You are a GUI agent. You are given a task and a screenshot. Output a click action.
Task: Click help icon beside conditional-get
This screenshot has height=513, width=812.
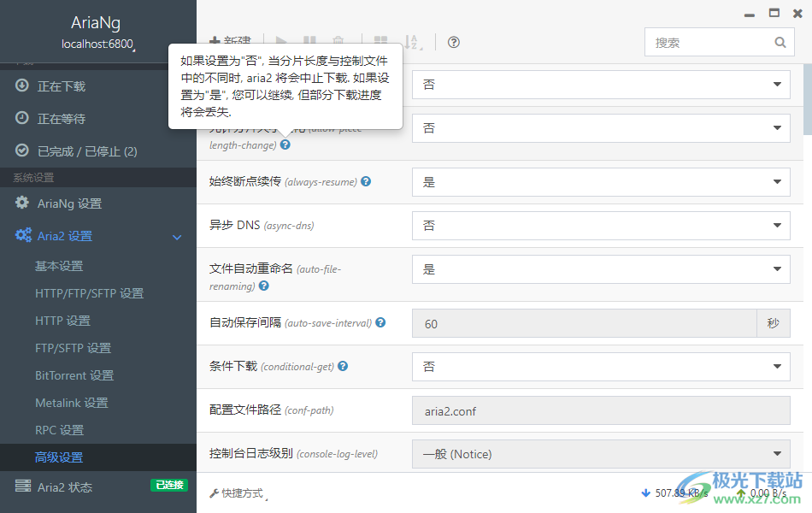point(343,366)
